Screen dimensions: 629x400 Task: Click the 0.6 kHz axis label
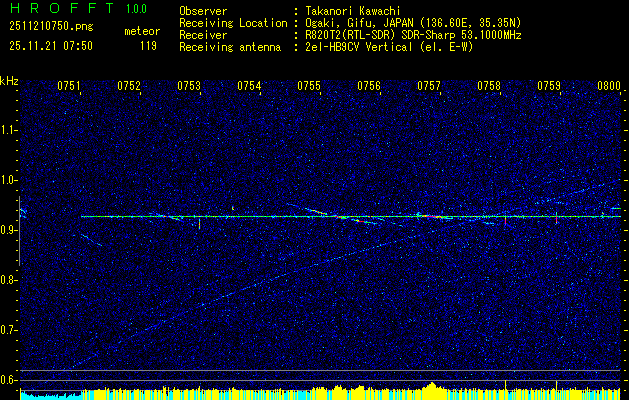(x=9, y=380)
